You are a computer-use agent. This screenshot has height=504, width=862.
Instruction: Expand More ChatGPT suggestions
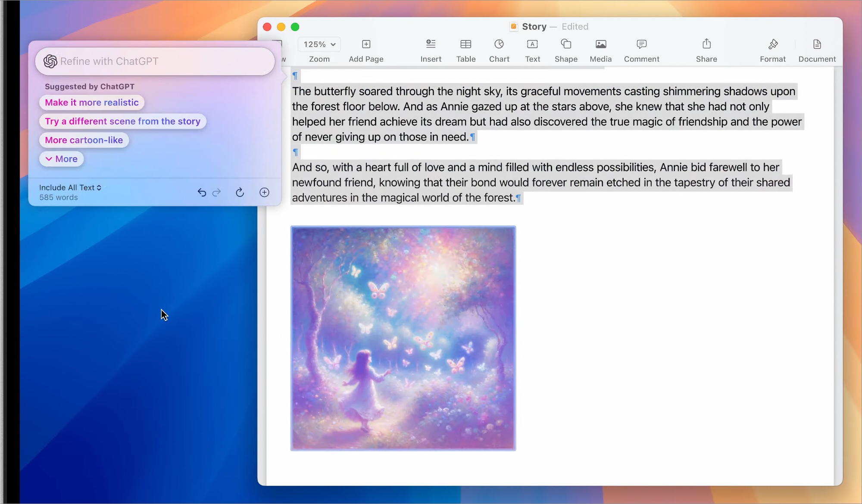61,159
